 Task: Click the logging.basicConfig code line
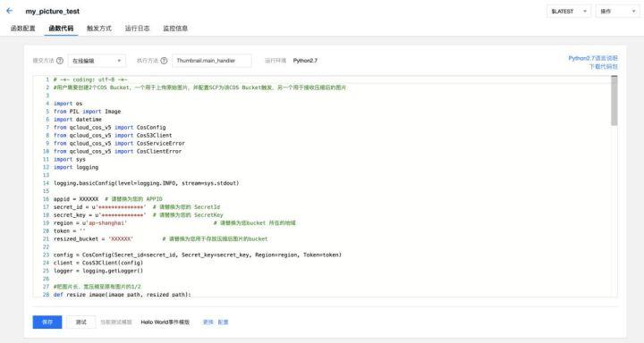pyautogui.click(x=146, y=183)
